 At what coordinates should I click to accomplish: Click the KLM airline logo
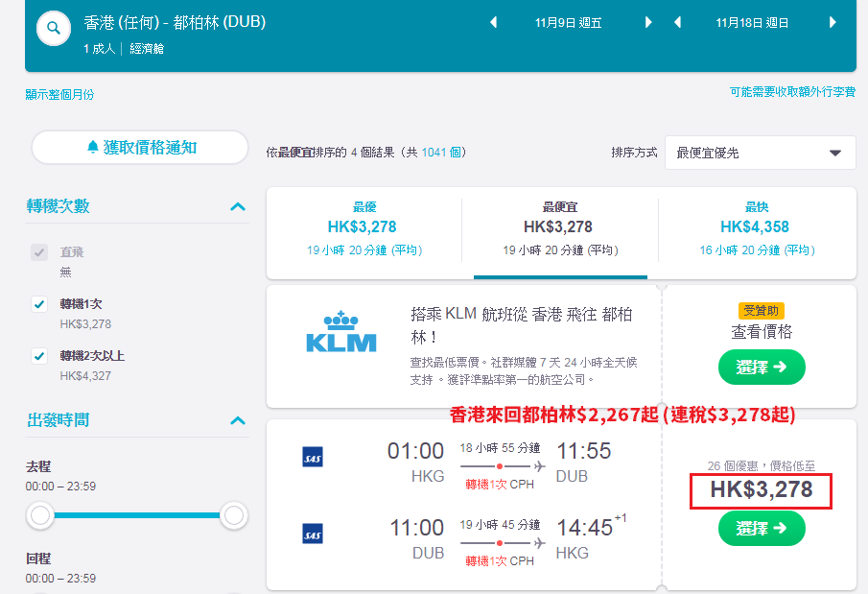pyautogui.click(x=341, y=332)
